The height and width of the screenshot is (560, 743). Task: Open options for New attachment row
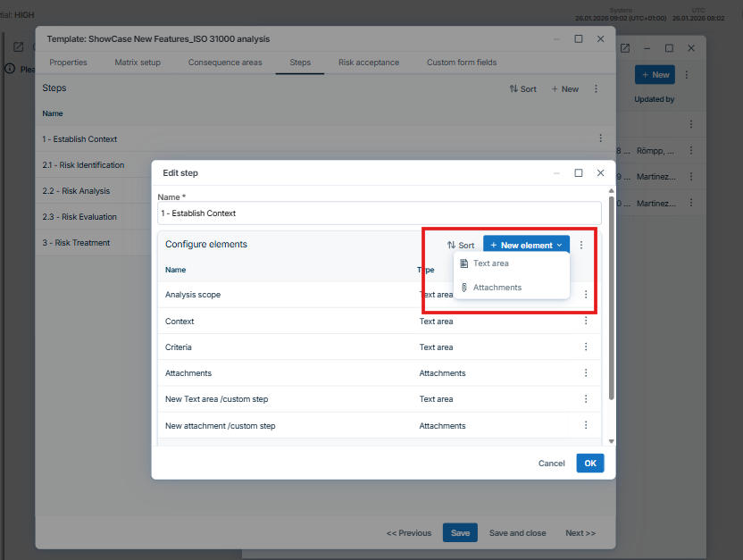pyautogui.click(x=586, y=425)
